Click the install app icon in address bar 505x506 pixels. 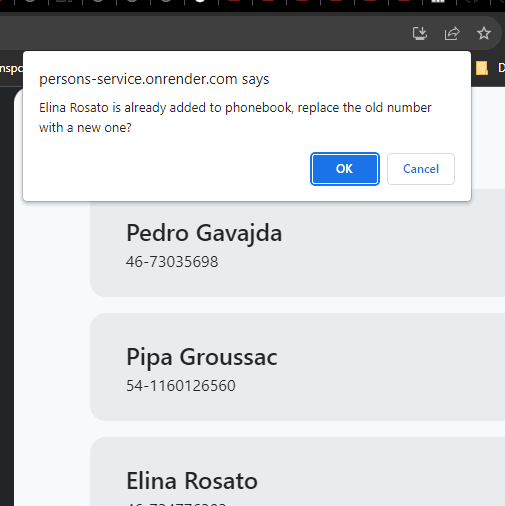[420, 33]
